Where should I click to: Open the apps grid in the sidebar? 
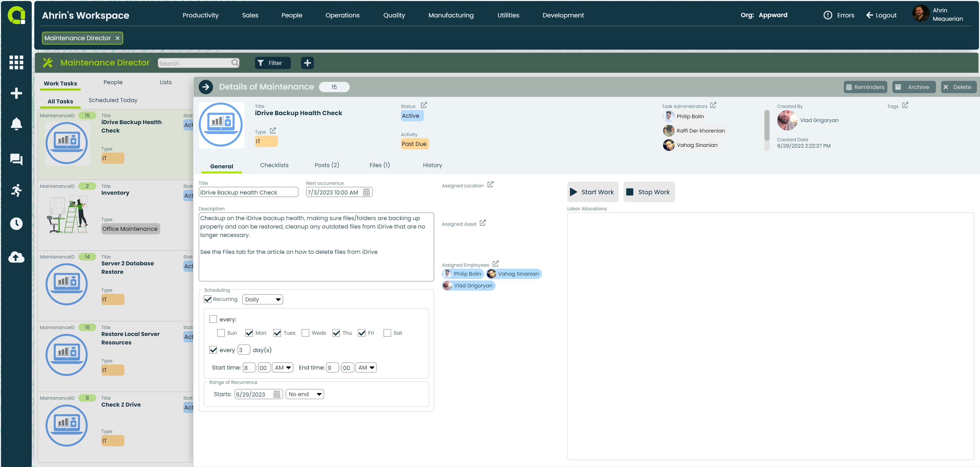(16, 62)
